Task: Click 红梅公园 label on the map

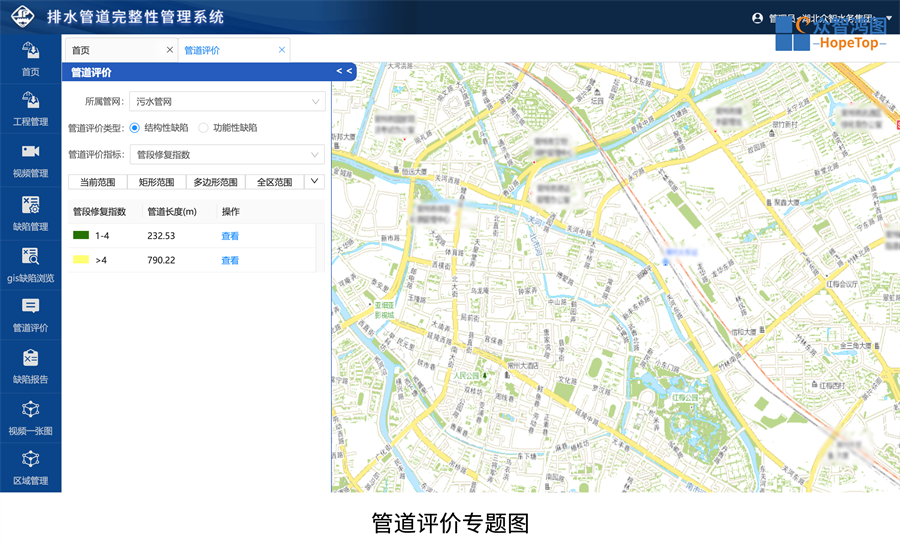Action: (685, 397)
